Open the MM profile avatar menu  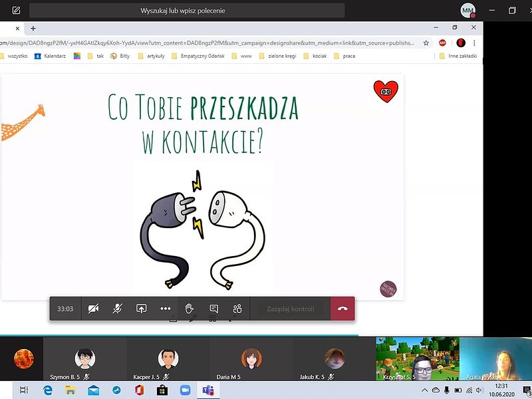tap(468, 11)
